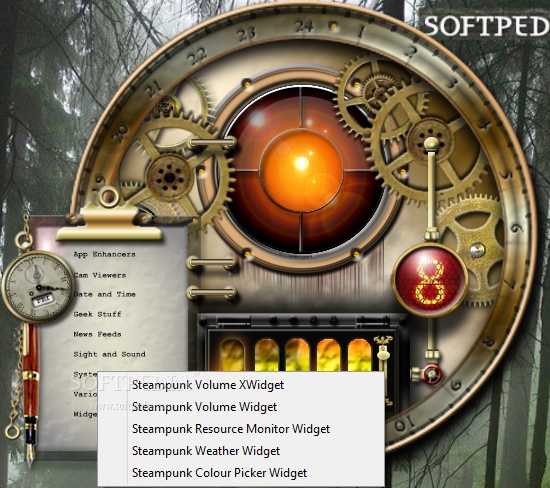Open Steampunk Colour Picker Widget entry
Screen dimensions: 550x488
tap(241, 473)
